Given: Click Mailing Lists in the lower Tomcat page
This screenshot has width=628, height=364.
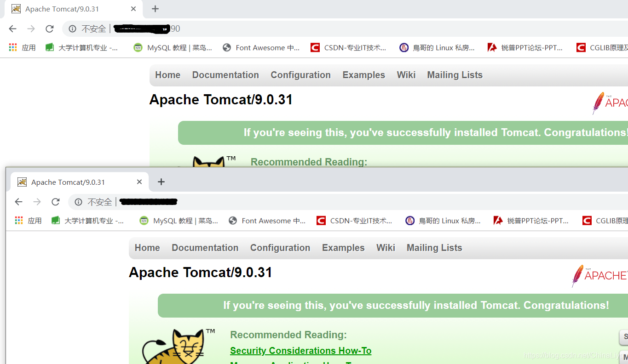Looking at the screenshot, I should click(434, 248).
